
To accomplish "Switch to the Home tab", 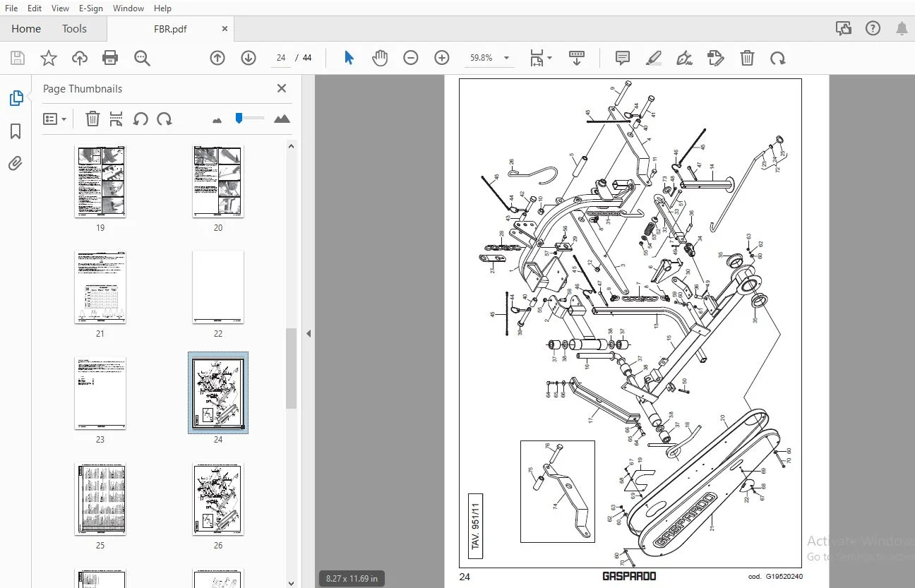I will [26, 29].
